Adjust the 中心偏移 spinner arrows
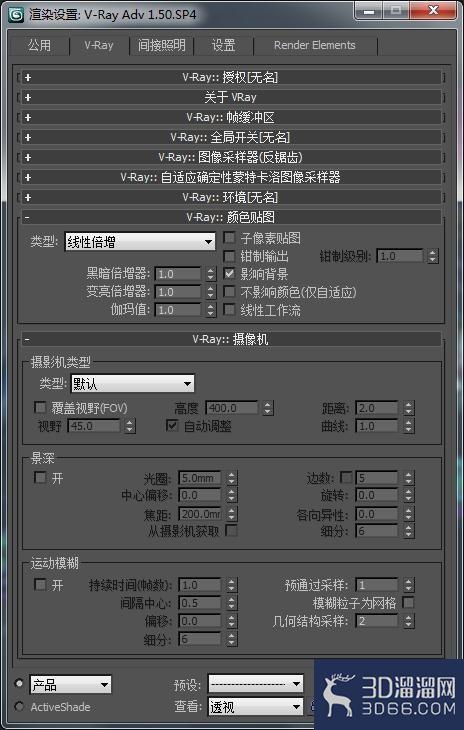Viewport: 464px width, 730px height. click(231, 496)
